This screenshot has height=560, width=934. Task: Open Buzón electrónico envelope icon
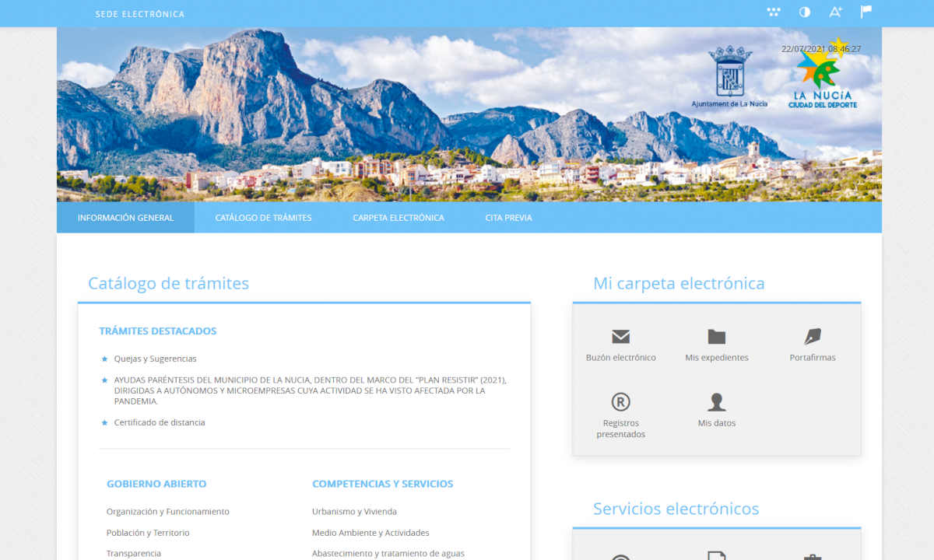coord(620,337)
